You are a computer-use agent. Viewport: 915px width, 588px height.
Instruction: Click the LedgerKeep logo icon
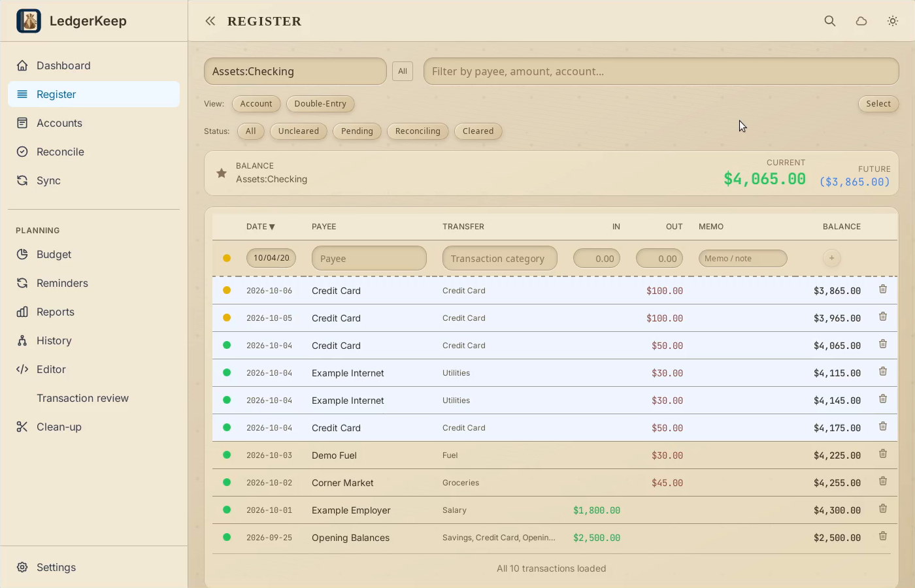(29, 21)
